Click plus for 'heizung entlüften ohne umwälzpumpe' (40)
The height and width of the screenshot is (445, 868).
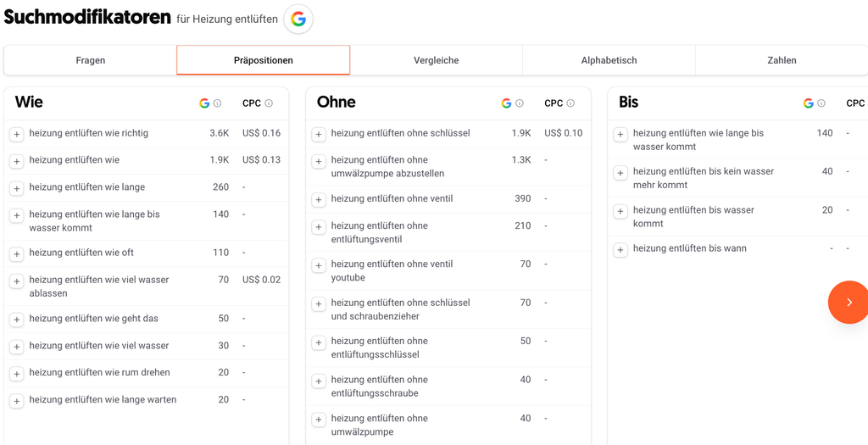pos(319,419)
